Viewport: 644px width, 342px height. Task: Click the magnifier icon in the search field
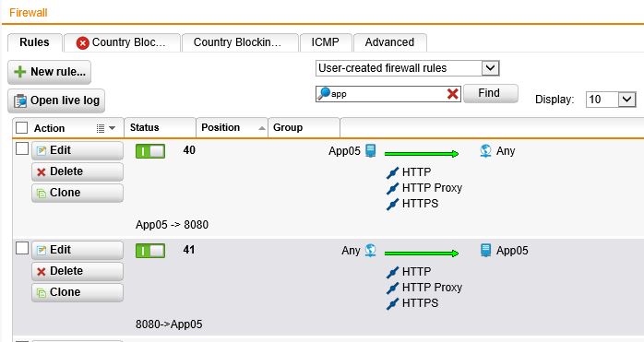[324, 94]
